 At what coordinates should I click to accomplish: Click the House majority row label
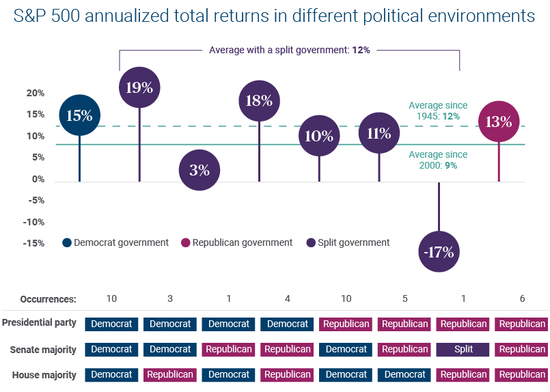(x=44, y=374)
